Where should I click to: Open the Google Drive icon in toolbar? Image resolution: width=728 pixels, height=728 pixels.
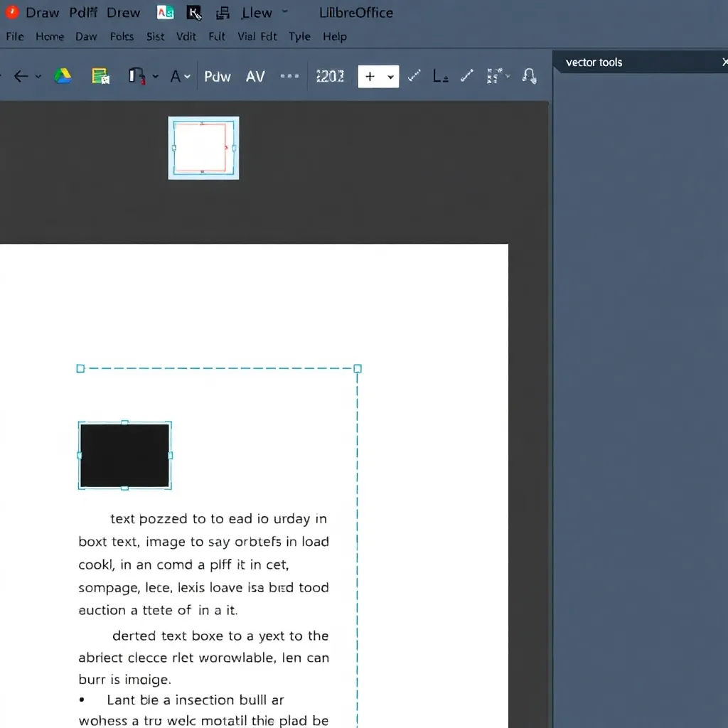point(63,76)
